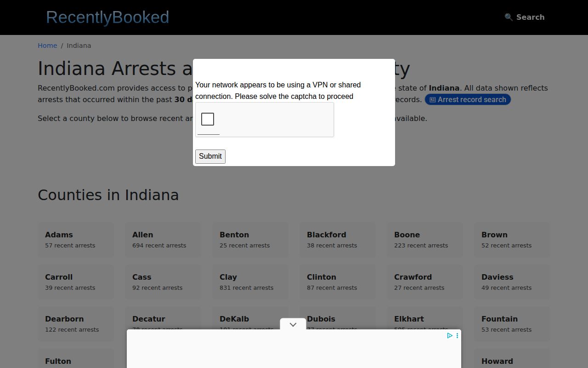Click the magnifying glass search icon
Viewport: 588px width, 368px height.
click(x=509, y=17)
